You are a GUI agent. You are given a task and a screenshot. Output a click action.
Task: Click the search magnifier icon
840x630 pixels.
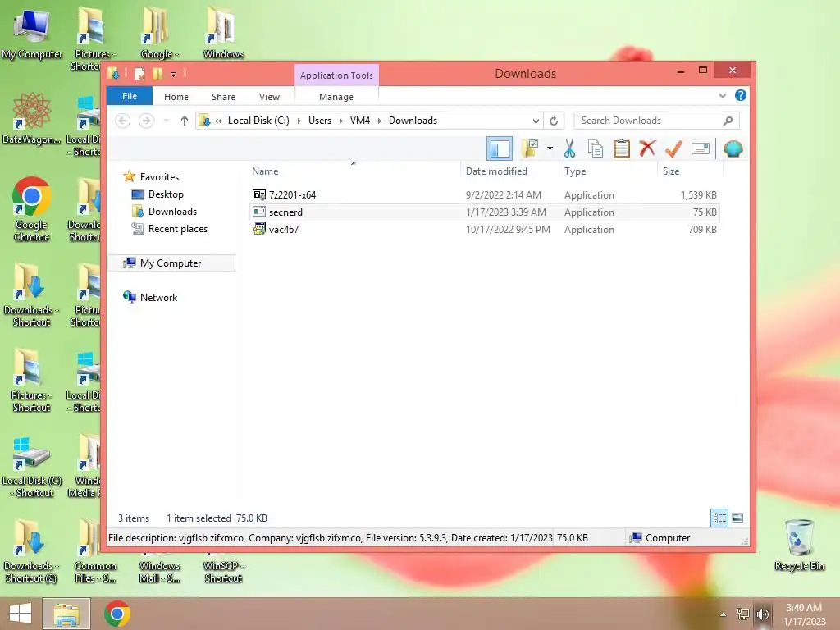coord(728,121)
